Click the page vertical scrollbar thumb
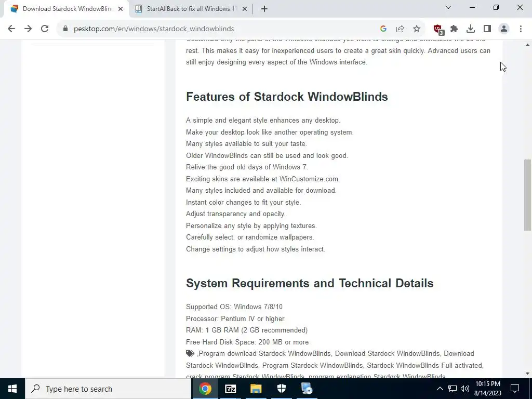Viewport: 532px width, 399px height. pyautogui.click(x=528, y=195)
